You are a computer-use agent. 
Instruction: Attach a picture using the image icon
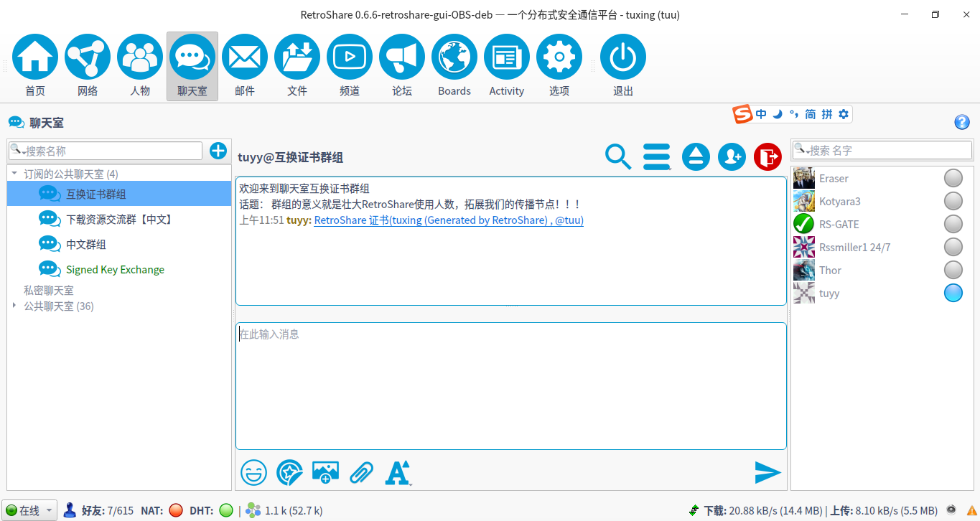(325, 472)
